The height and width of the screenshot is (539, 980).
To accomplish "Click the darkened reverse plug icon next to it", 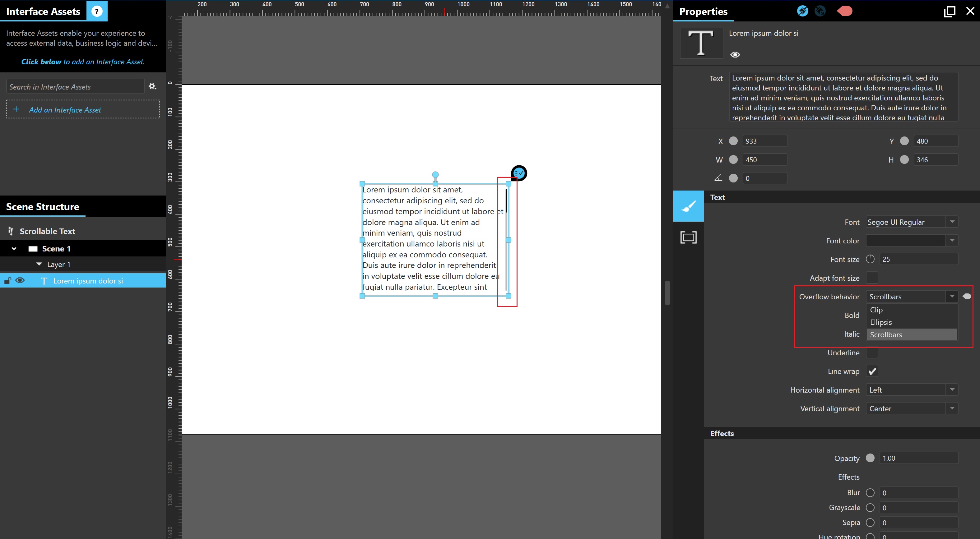I will coord(820,11).
